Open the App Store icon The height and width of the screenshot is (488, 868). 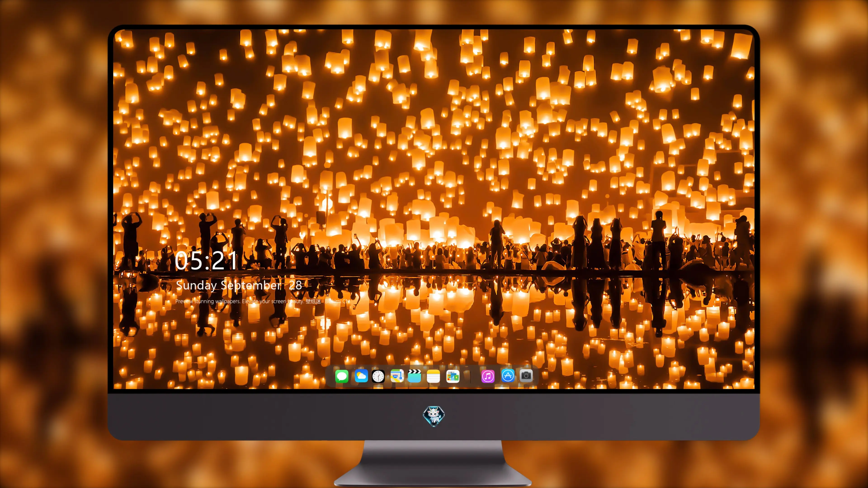tap(508, 375)
